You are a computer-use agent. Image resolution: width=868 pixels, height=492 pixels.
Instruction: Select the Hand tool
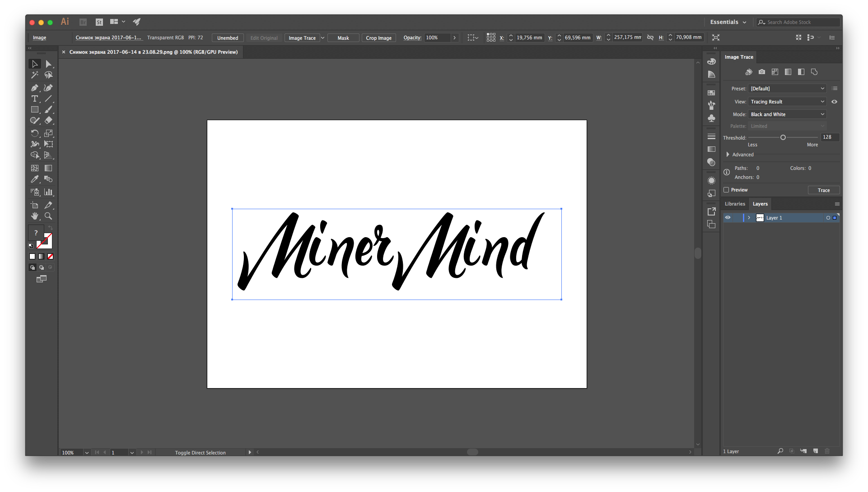tap(34, 216)
